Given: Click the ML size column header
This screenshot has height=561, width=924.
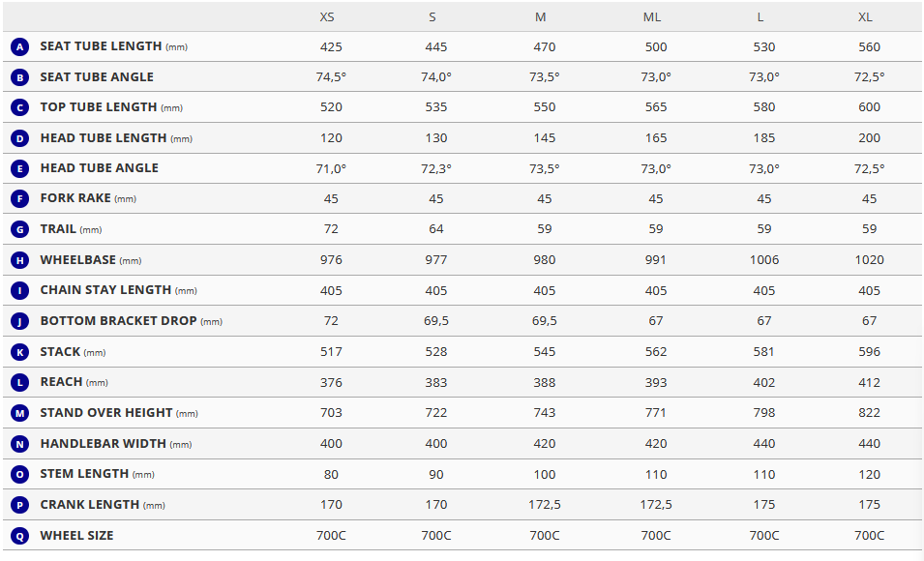Looking at the screenshot, I should point(655,17).
